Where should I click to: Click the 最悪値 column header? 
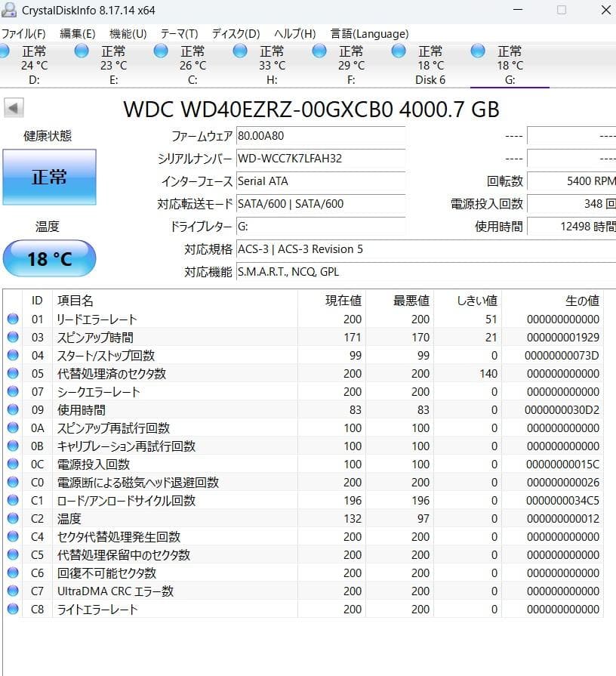click(399, 301)
